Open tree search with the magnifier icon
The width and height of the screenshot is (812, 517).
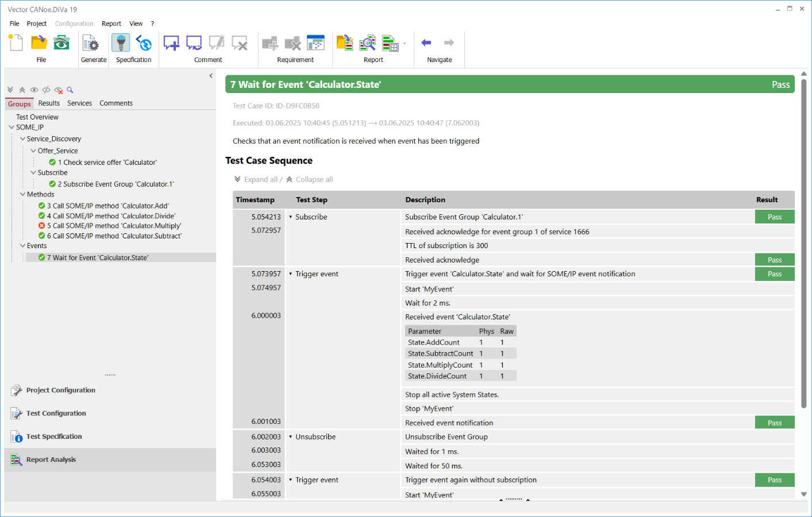click(70, 90)
